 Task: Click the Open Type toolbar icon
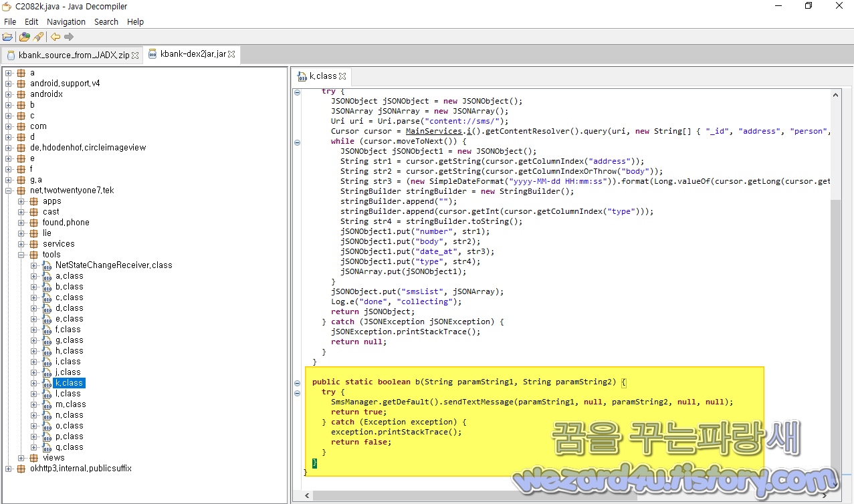[25, 37]
